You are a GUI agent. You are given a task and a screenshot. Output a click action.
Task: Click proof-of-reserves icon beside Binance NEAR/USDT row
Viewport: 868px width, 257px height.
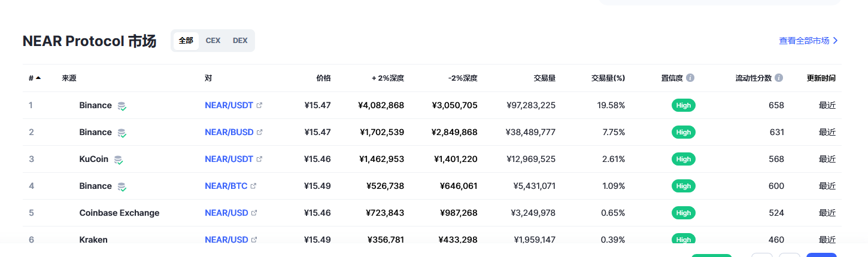tap(122, 106)
